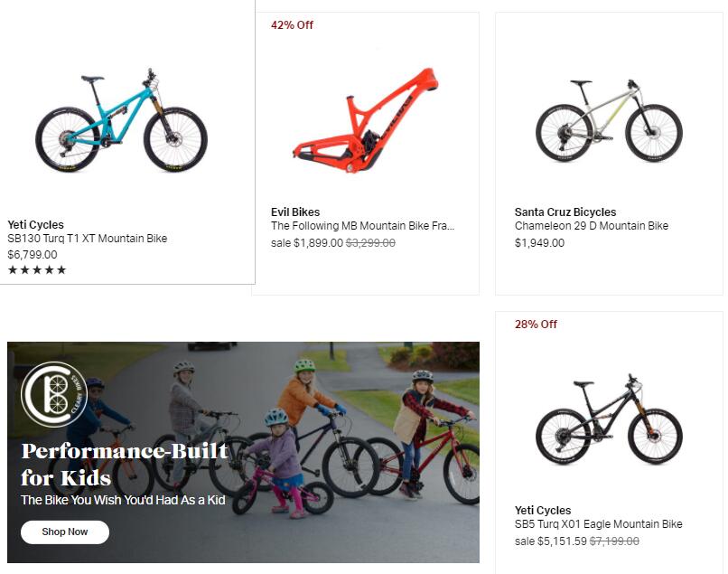Click The Following MB Mountain Bike Frame title

362,226
